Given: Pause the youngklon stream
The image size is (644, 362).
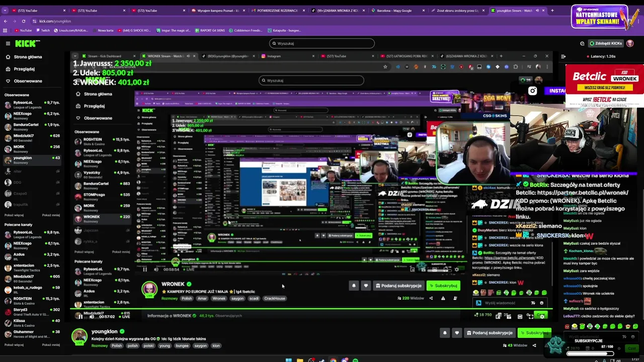Looking at the screenshot, I should point(80,316).
